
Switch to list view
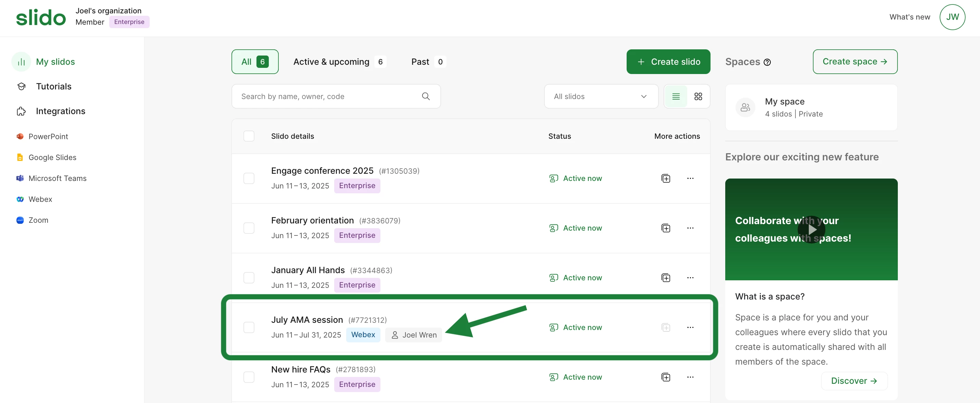click(x=676, y=96)
